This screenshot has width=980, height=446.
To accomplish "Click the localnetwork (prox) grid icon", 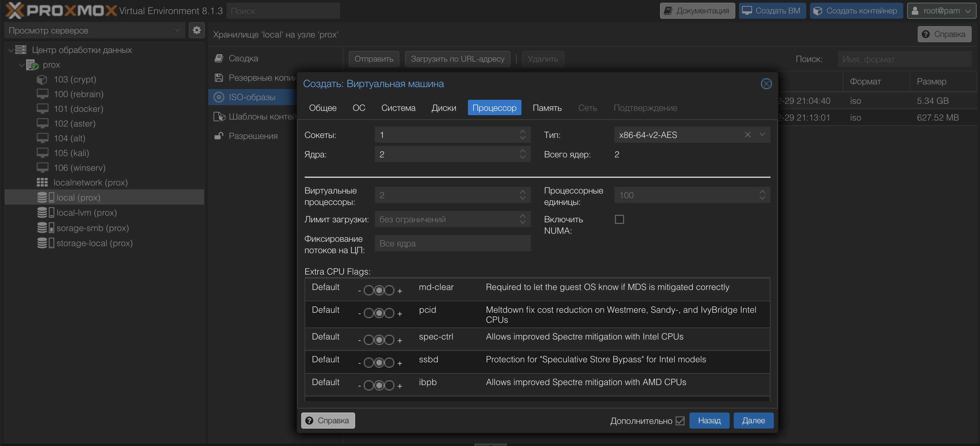I will (x=42, y=183).
